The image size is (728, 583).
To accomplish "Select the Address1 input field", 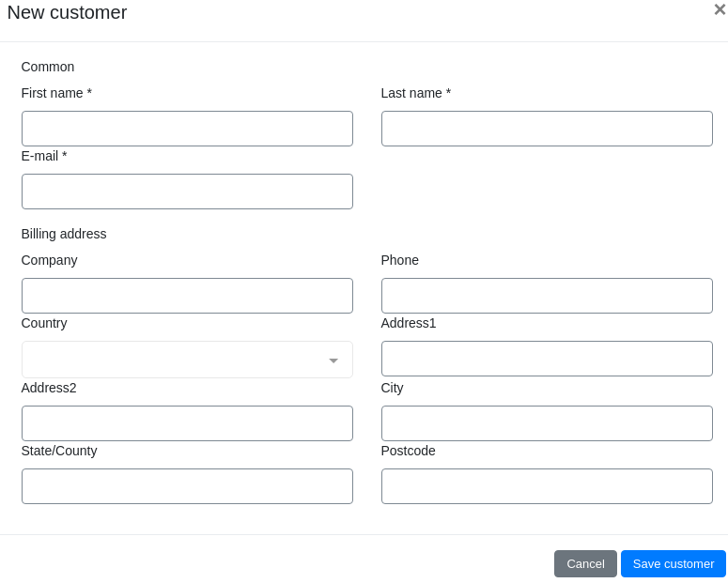I will point(547,359).
